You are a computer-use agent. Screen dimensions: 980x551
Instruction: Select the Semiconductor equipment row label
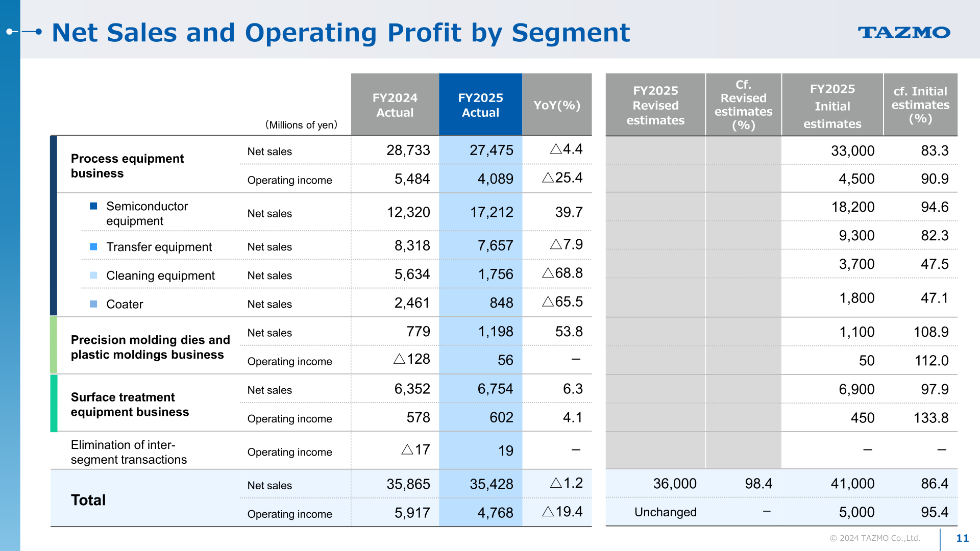[147, 213]
